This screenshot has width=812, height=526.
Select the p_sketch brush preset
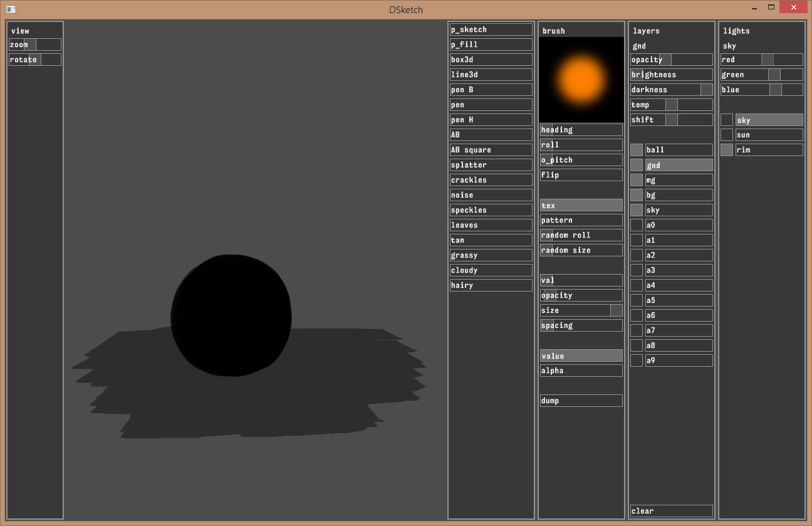tap(491, 29)
